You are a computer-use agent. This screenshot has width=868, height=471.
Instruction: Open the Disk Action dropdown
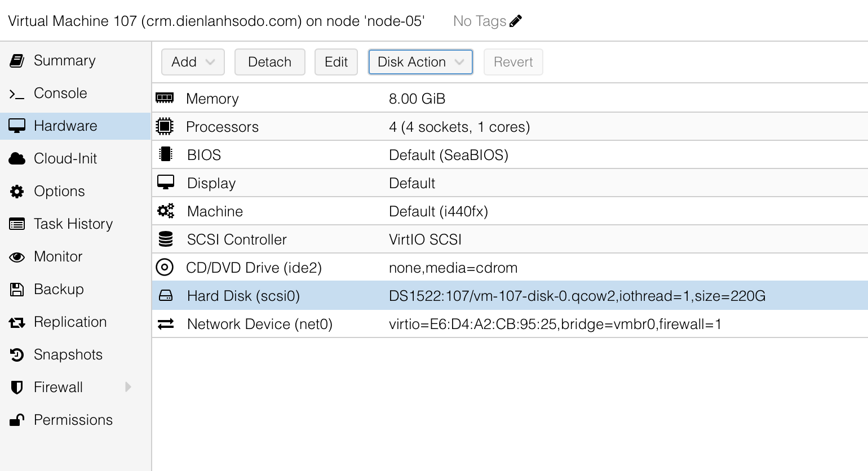(420, 62)
